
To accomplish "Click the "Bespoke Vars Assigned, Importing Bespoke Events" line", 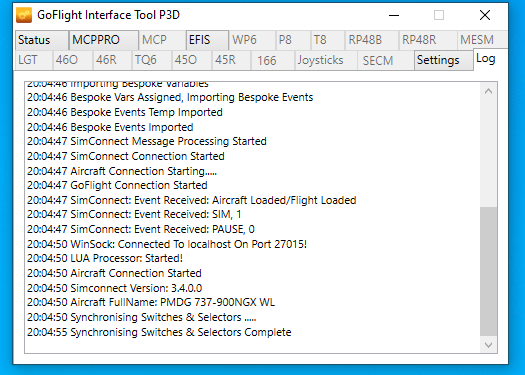I will point(170,97).
